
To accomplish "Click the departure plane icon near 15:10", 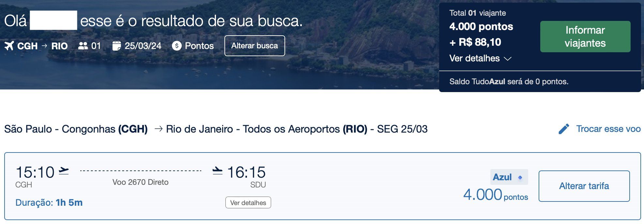I will tap(64, 171).
